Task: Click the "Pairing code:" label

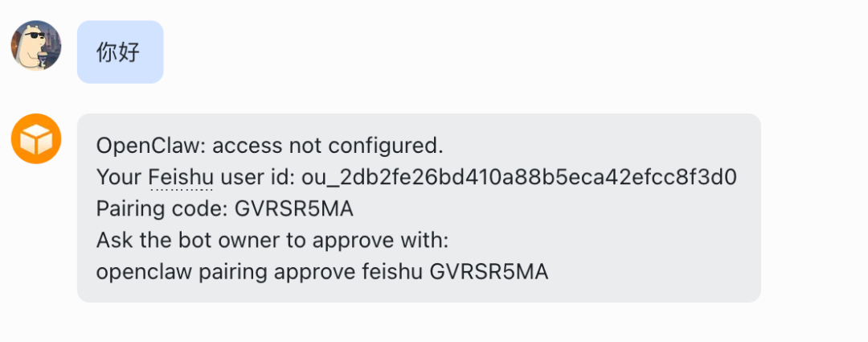Action: coord(162,208)
